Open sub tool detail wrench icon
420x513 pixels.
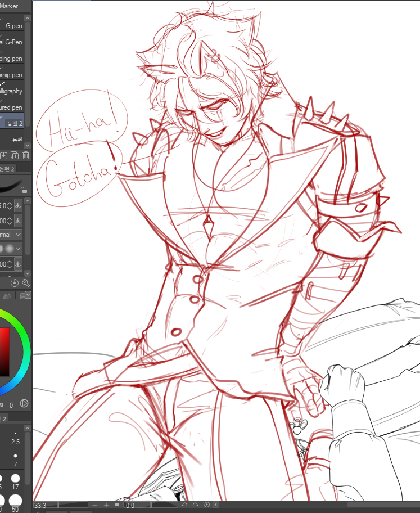25,282
